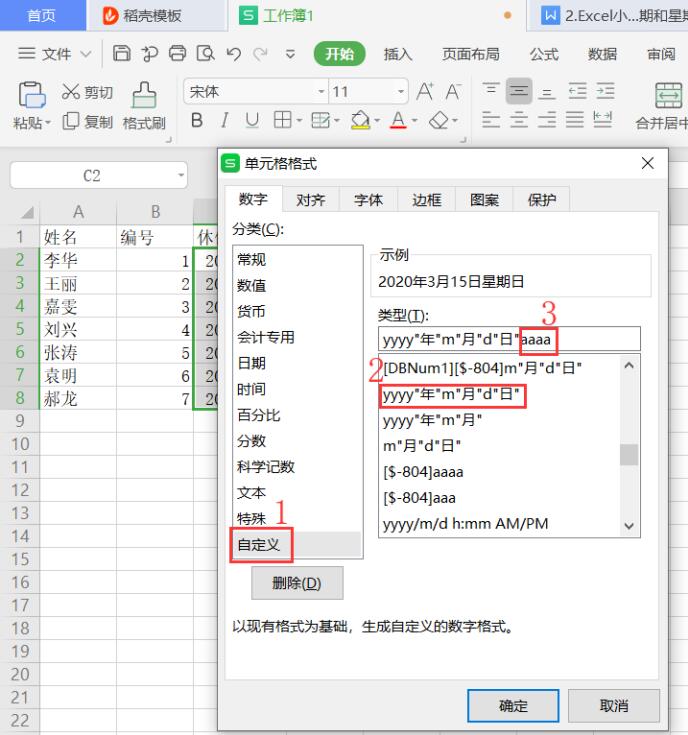Select the Format Painter (格式刷) tool
Screen dimensions: 688x735
click(144, 106)
